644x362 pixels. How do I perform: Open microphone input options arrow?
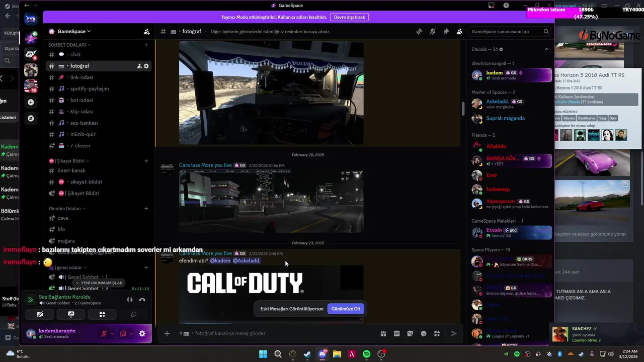[112, 333]
